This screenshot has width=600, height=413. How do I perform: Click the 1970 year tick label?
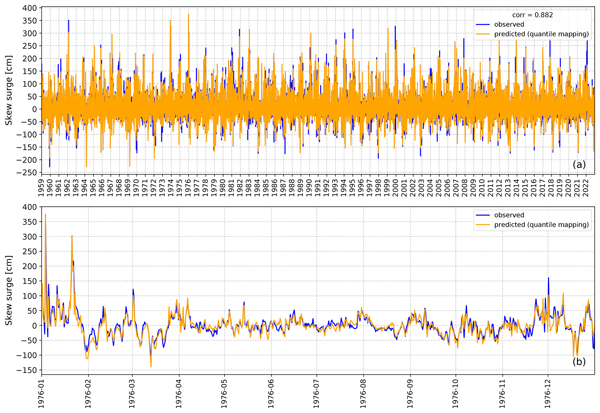136,187
